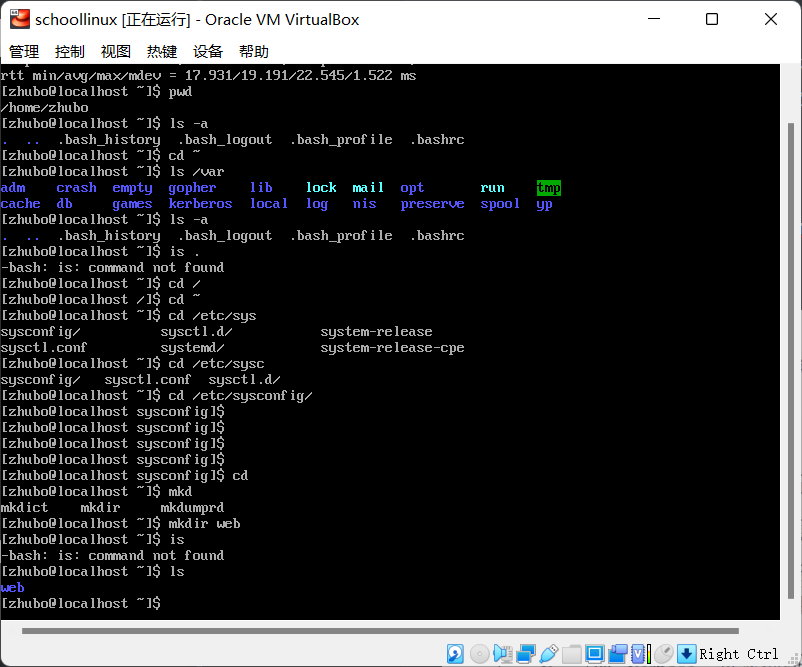The width and height of the screenshot is (802, 667).
Task: Click the video recording status icon
Action: pos(617,653)
